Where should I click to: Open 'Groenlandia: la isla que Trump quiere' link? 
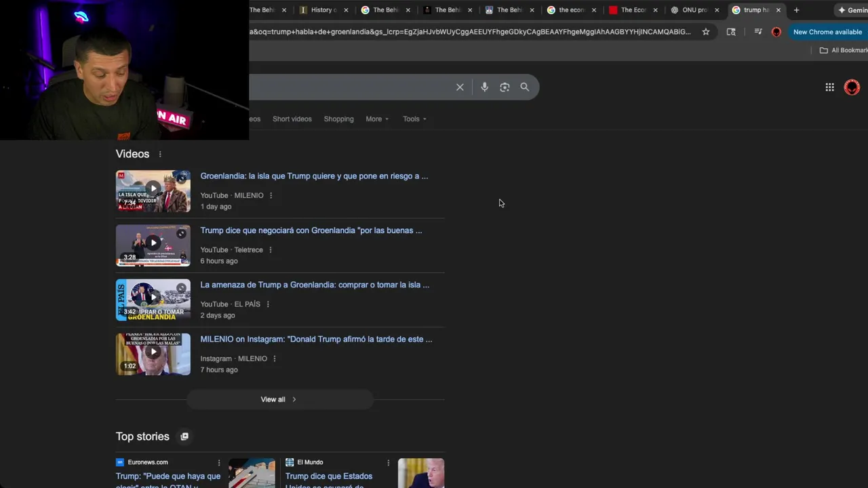coord(314,176)
